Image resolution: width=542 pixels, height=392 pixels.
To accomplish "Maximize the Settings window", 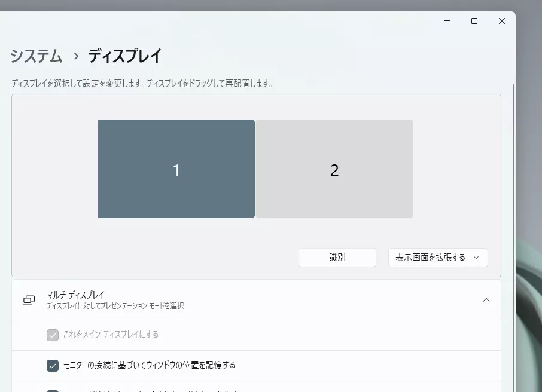I will click(x=474, y=21).
